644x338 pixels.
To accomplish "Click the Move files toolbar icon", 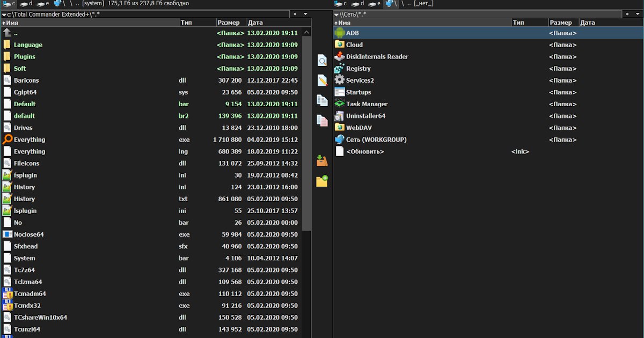I will [x=322, y=121].
